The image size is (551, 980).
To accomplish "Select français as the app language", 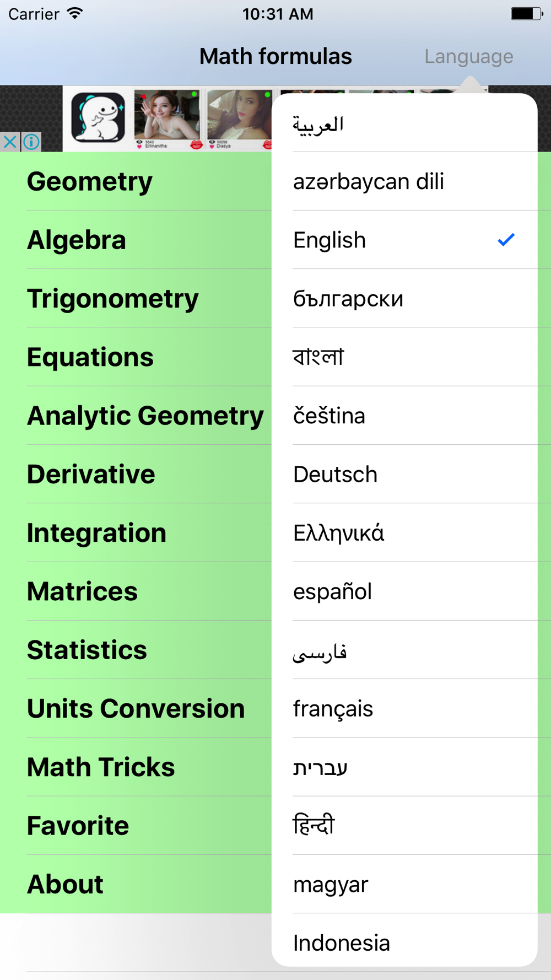I will [404, 708].
